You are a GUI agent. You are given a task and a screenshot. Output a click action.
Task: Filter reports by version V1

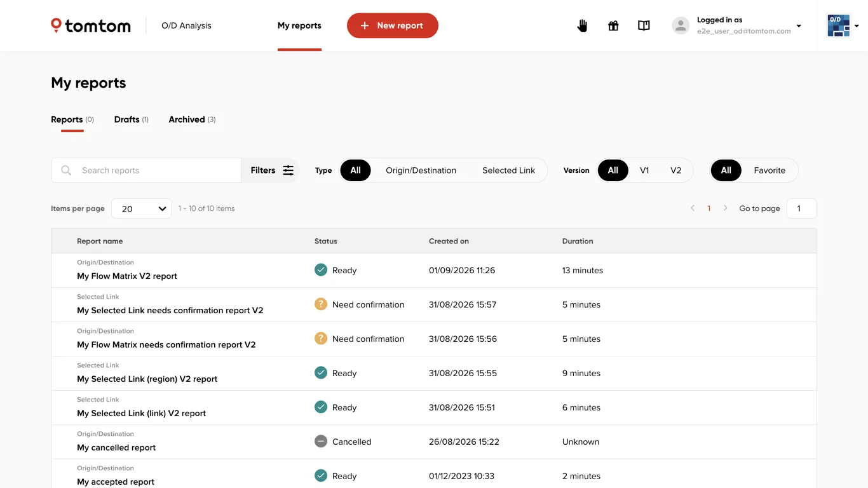pyautogui.click(x=644, y=170)
